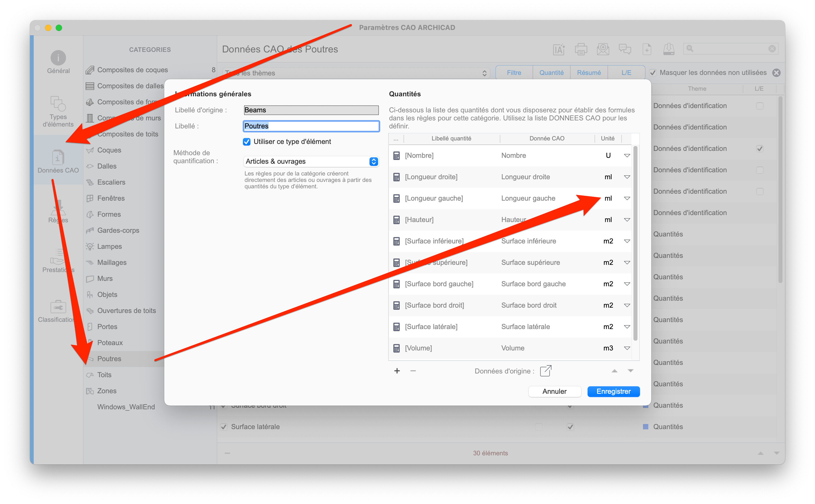Expand unit dropdown for Longueur gauche row
This screenshot has width=815, height=504.
coord(627,198)
